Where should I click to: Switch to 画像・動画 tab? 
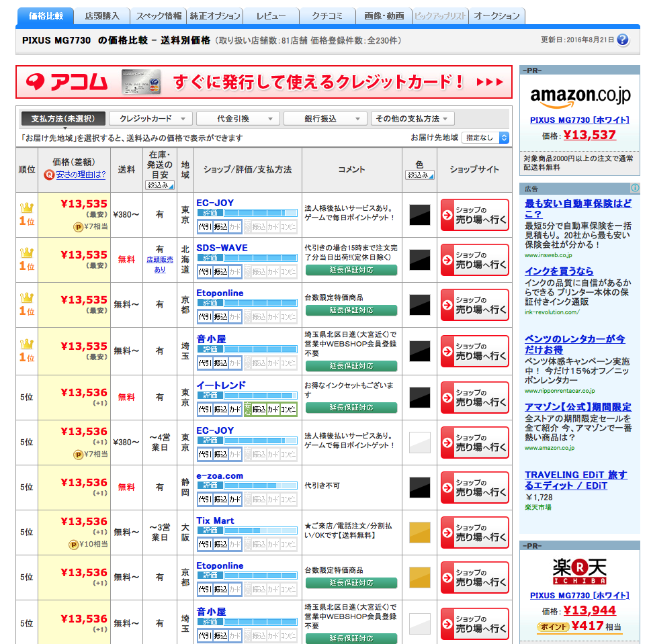pos(384,16)
